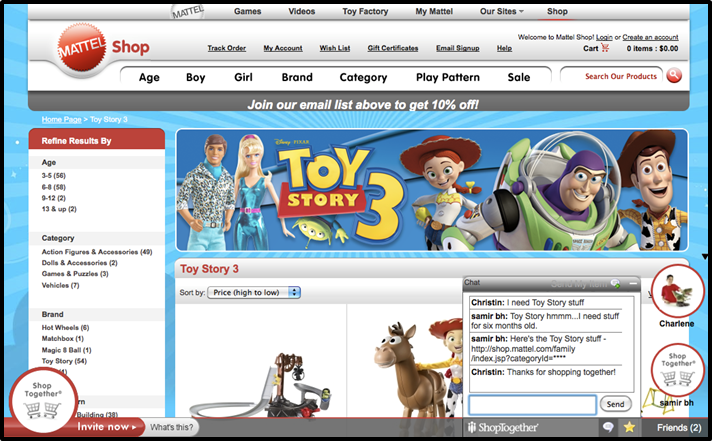
Task: Minimize the Chat window
Action: pyautogui.click(x=633, y=283)
